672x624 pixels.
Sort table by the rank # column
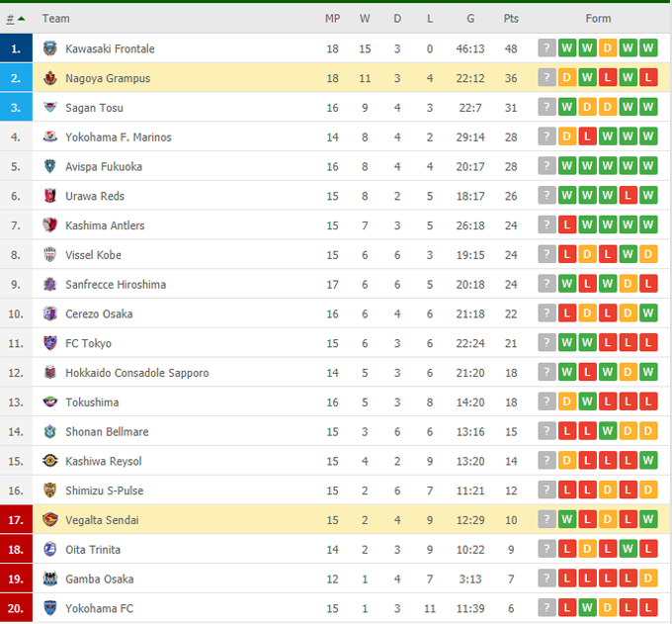click(15, 19)
